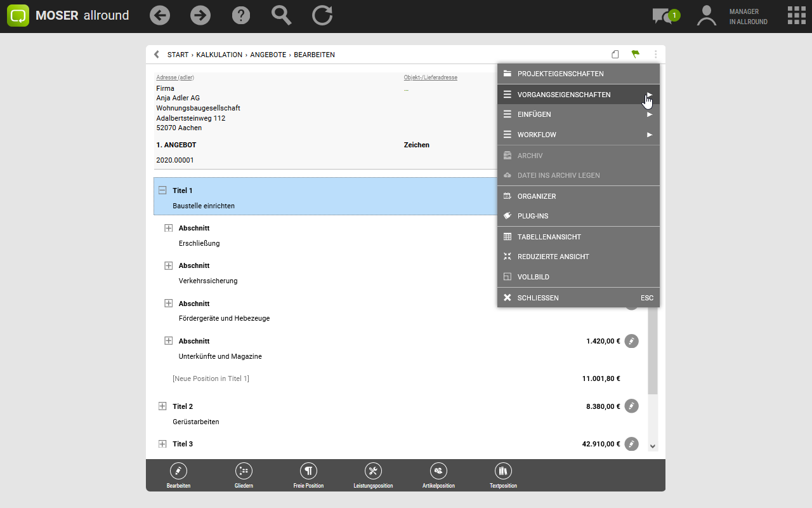
Task: Click the scrollbar down arrow
Action: [653, 446]
